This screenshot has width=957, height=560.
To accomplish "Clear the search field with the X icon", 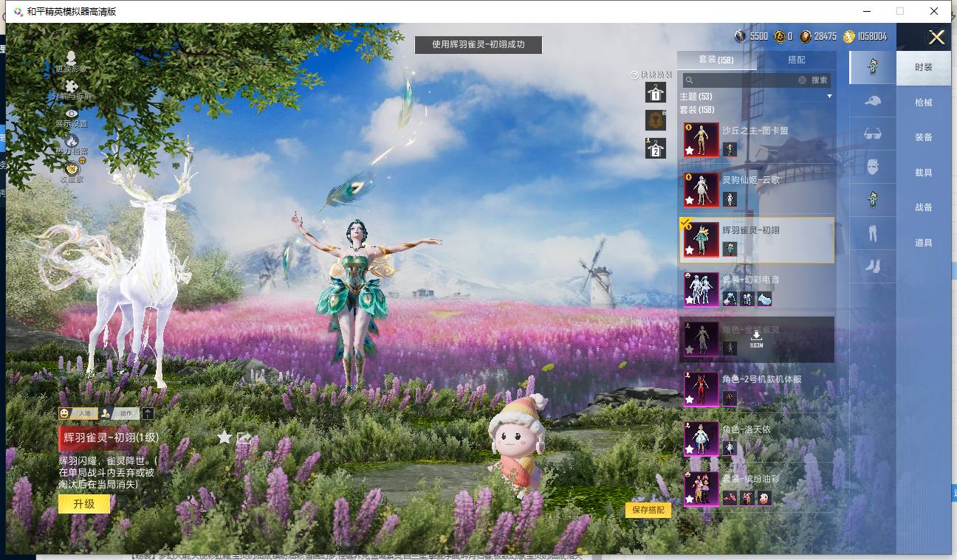I will (x=802, y=80).
